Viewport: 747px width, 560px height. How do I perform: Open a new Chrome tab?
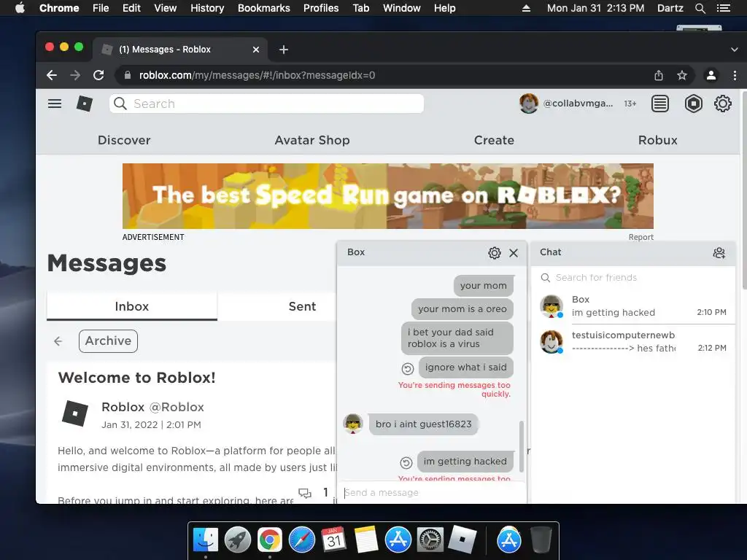(284, 50)
